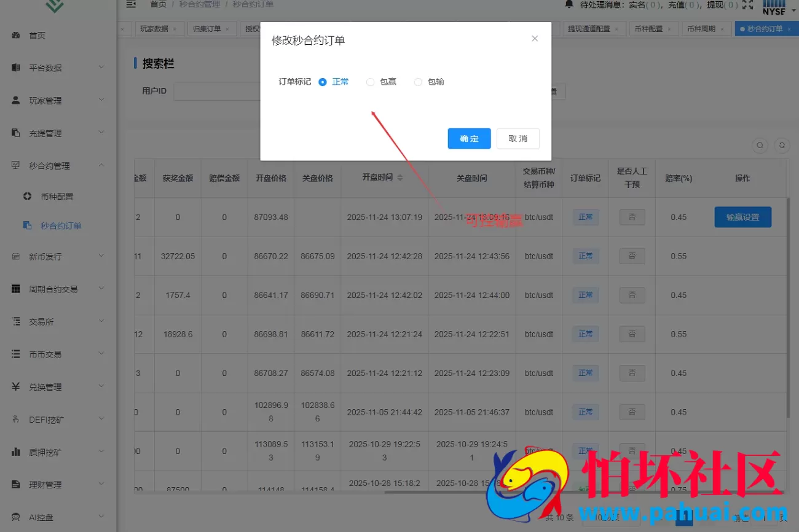Toggle the sidebar collapse hamburger icon
Screen dimensions: 799x532
click(x=131, y=4)
